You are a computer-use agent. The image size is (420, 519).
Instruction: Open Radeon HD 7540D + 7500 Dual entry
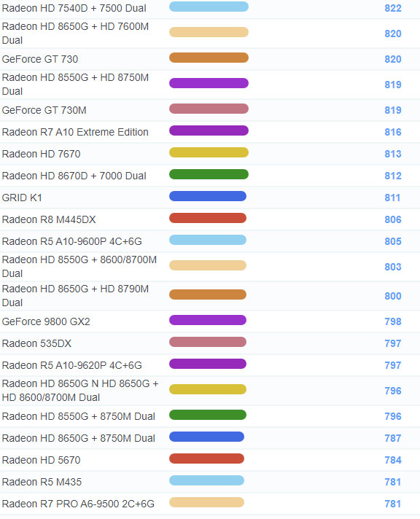(x=74, y=8)
